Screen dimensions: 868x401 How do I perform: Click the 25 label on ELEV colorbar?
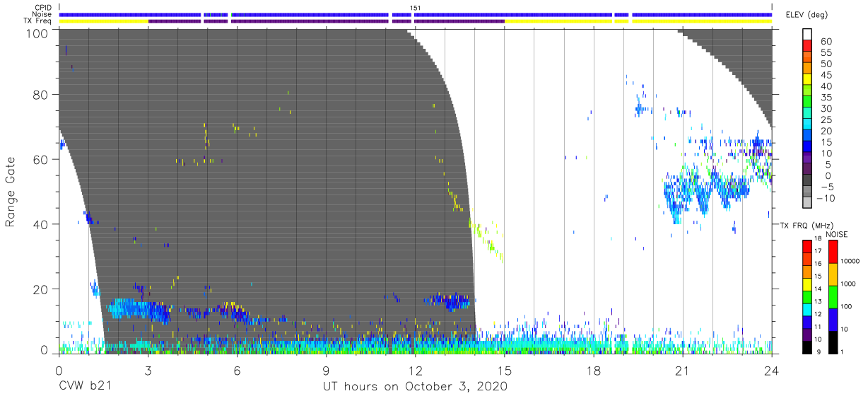point(826,120)
